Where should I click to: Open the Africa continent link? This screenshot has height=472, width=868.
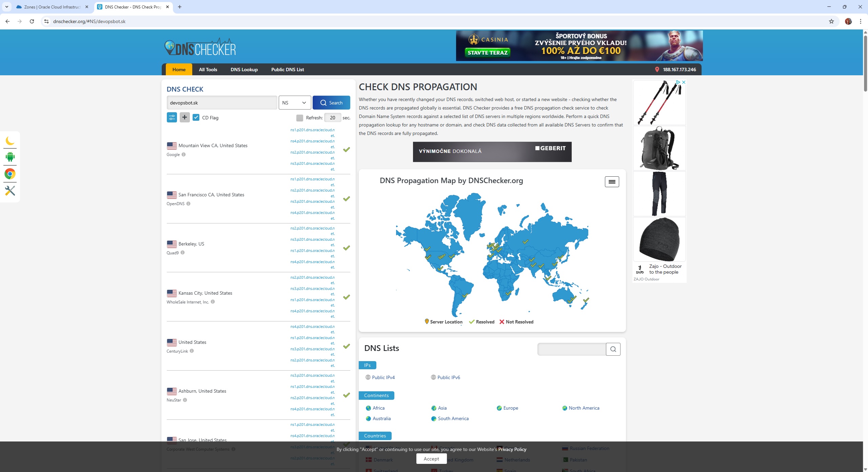point(378,408)
